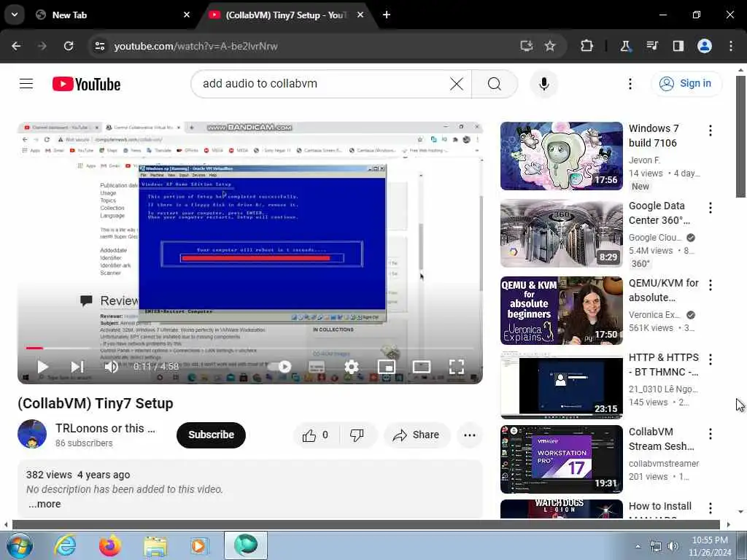Click the YouTube search box

click(320, 84)
